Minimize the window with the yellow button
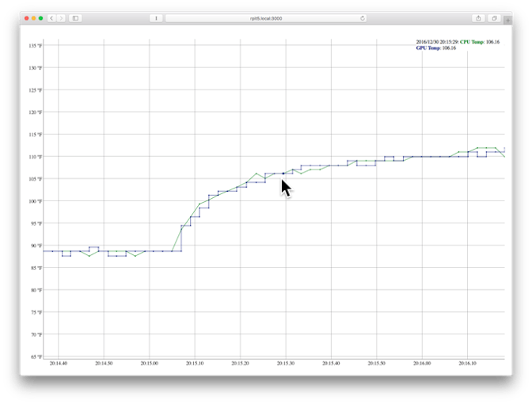 click(33, 18)
